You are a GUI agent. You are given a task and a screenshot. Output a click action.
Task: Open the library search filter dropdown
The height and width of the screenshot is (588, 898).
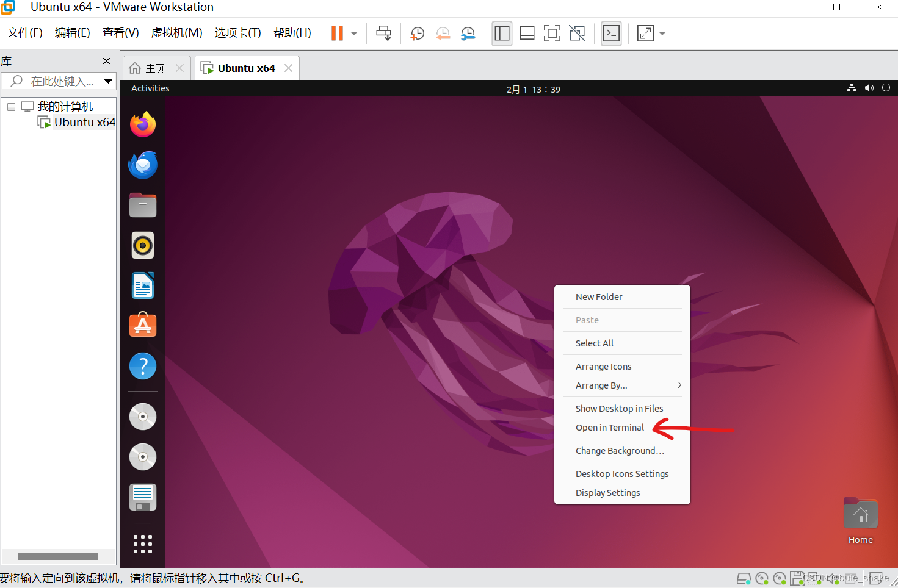point(109,81)
